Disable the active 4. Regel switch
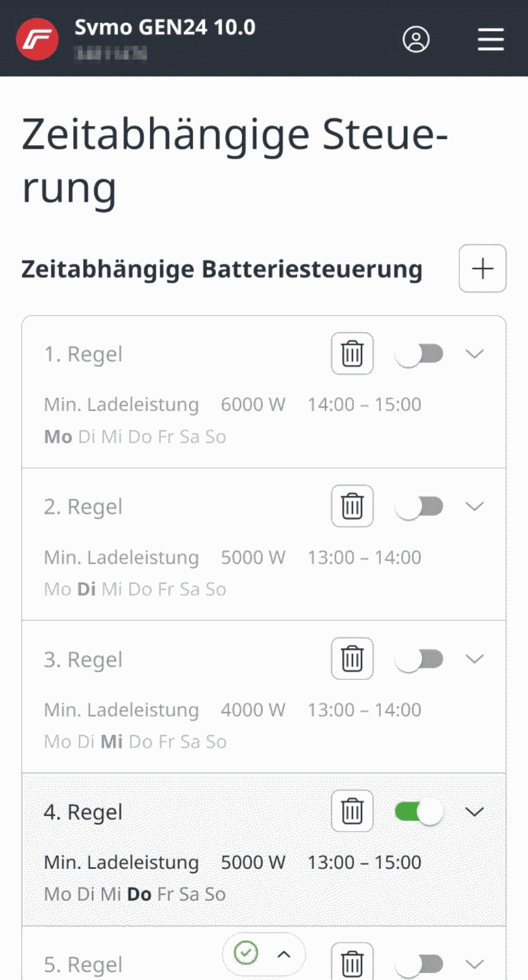This screenshot has height=980, width=528. click(419, 812)
